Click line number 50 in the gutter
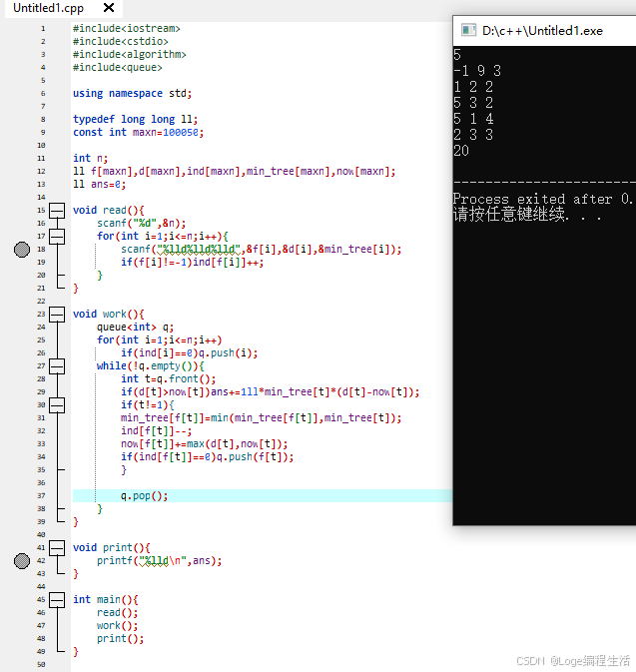636x672 pixels. point(41,664)
